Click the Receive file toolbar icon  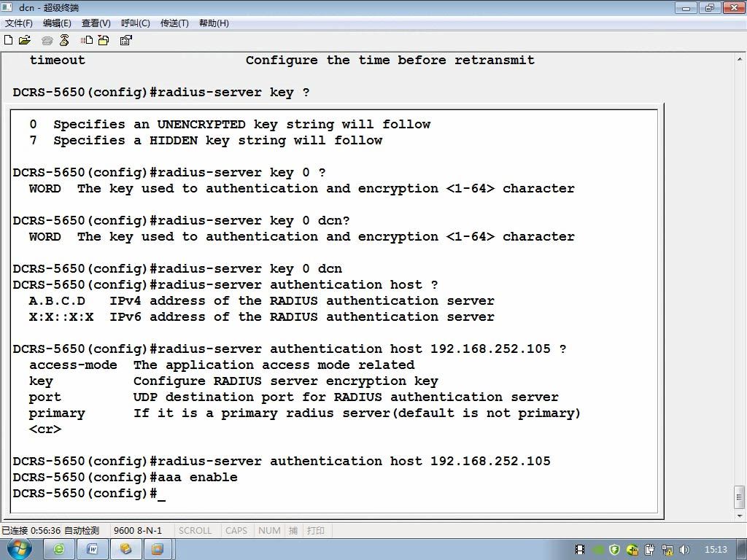tap(104, 40)
